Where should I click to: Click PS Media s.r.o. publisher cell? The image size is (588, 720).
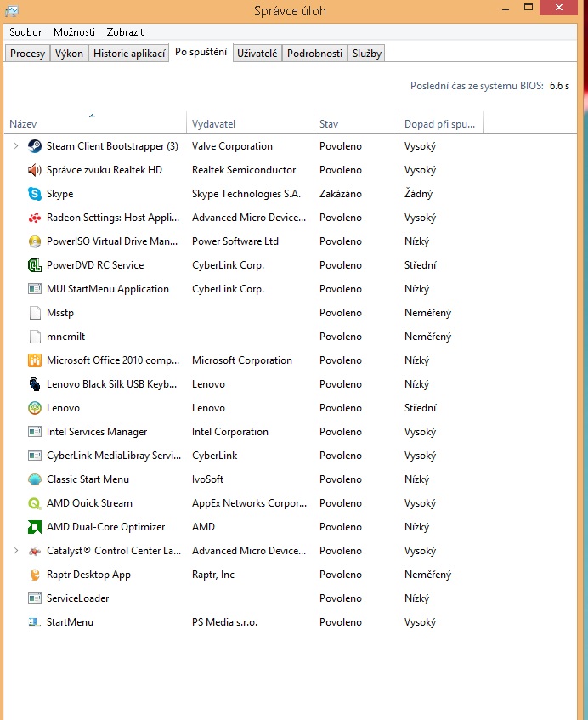click(x=224, y=622)
